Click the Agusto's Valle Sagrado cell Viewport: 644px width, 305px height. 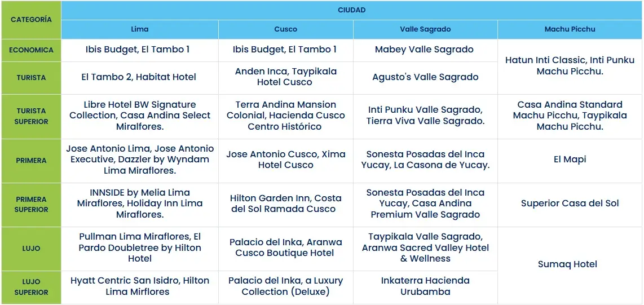[425, 77]
